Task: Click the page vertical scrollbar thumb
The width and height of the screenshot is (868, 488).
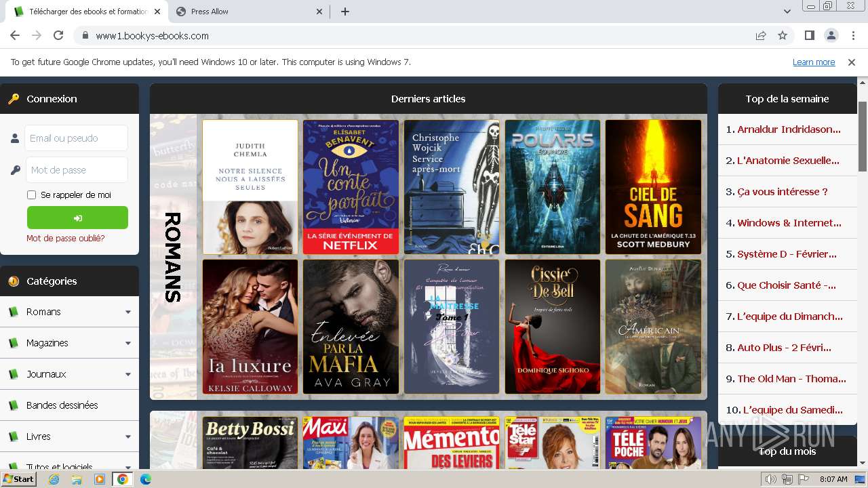Action: coord(863,136)
